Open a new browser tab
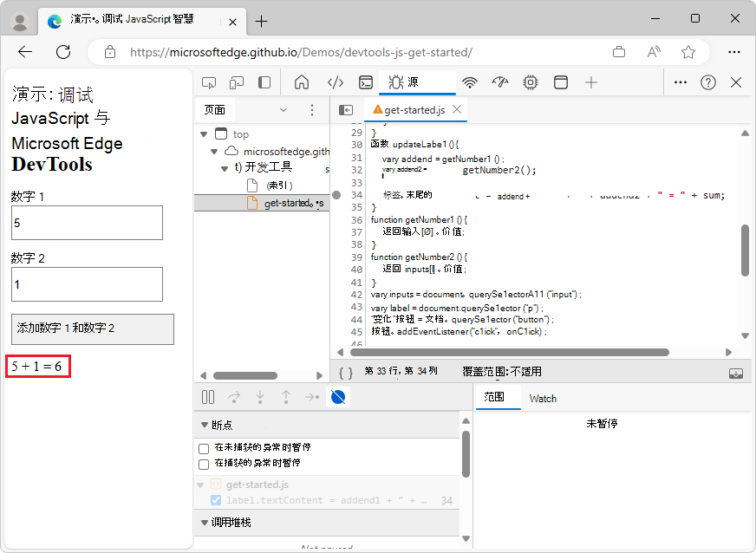The width and height of the screenshot is (756, 553). click(x=261, y=21)
